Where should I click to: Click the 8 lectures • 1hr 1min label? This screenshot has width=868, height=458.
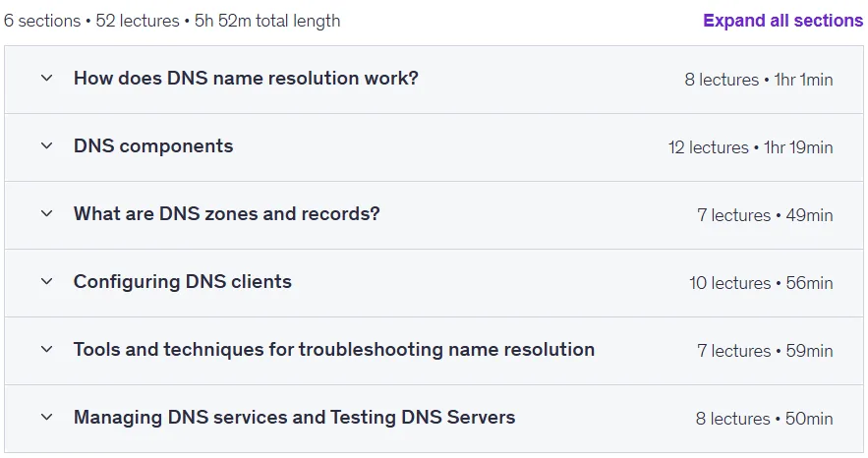(758, 80)
